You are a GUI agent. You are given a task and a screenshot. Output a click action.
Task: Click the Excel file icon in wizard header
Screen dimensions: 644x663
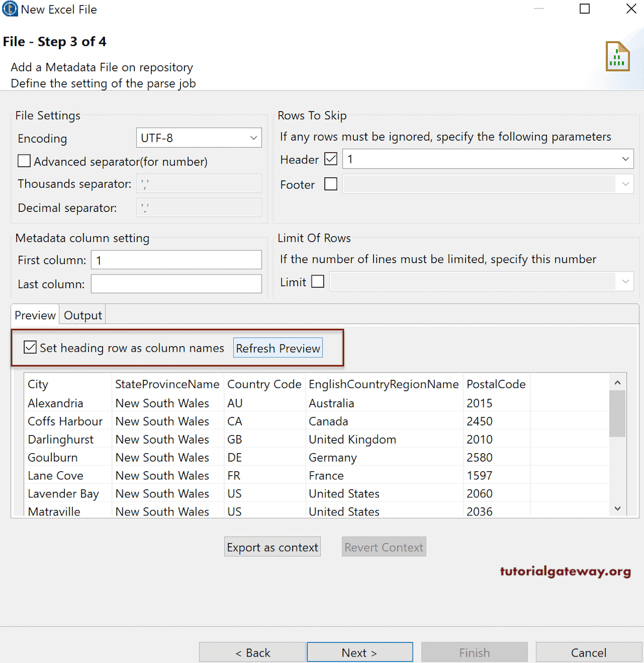(x=617, y=57)
